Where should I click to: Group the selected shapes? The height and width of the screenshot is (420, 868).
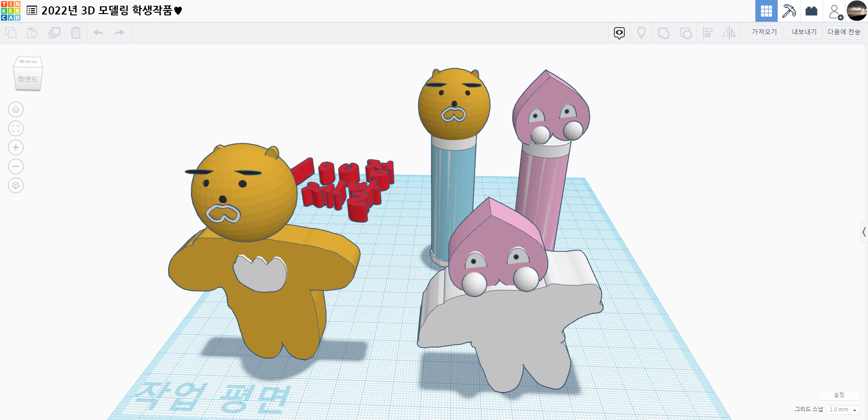coord(664,33)
